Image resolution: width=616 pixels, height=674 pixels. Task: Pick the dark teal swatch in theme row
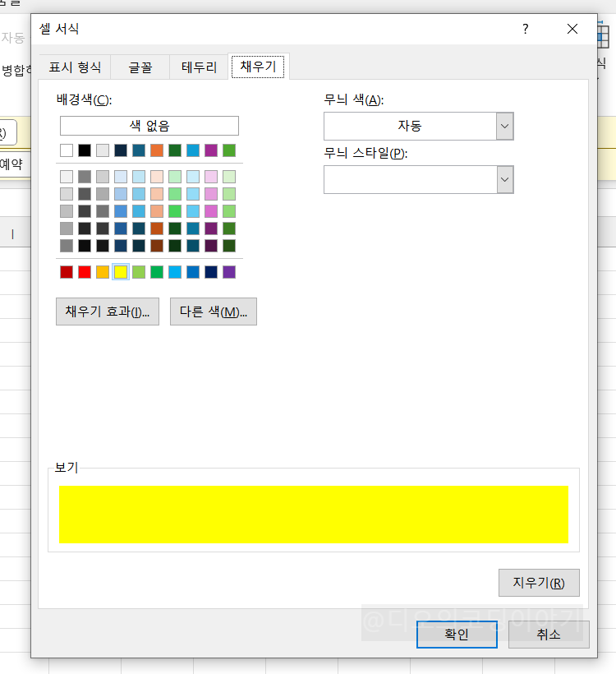139,150
